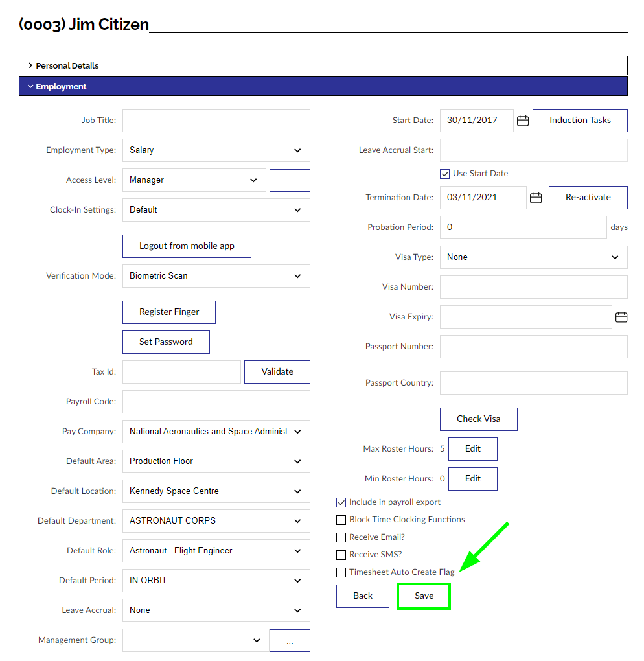Viewport: 644px width, 661px height.
Task: Enable the Use Start Date checkbox
Action: tap(444, 174)
